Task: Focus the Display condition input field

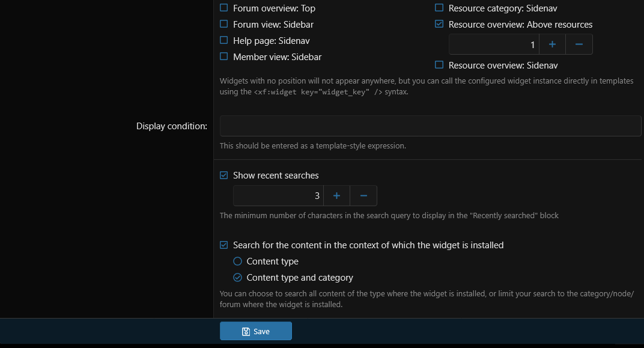Action: [430, 126]
